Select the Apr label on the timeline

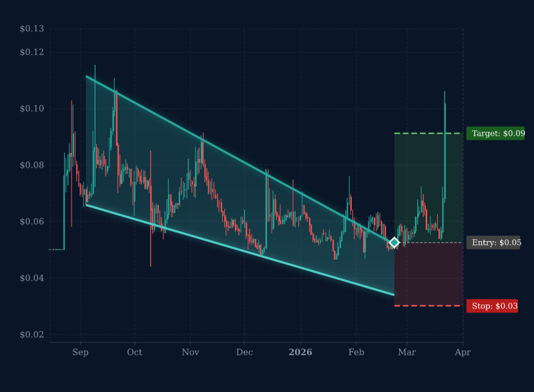[462, 352]
